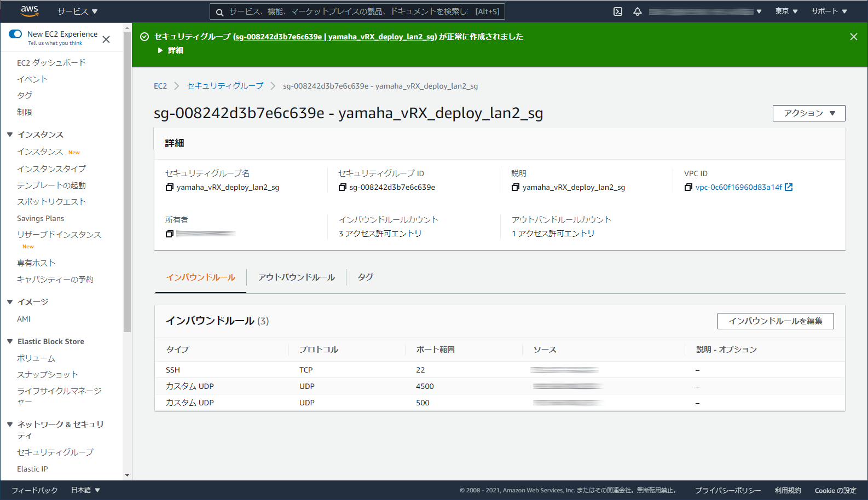Open the アクション dropdown menu
This screenshot has height=500, width=868.
(x=808, y=113)
